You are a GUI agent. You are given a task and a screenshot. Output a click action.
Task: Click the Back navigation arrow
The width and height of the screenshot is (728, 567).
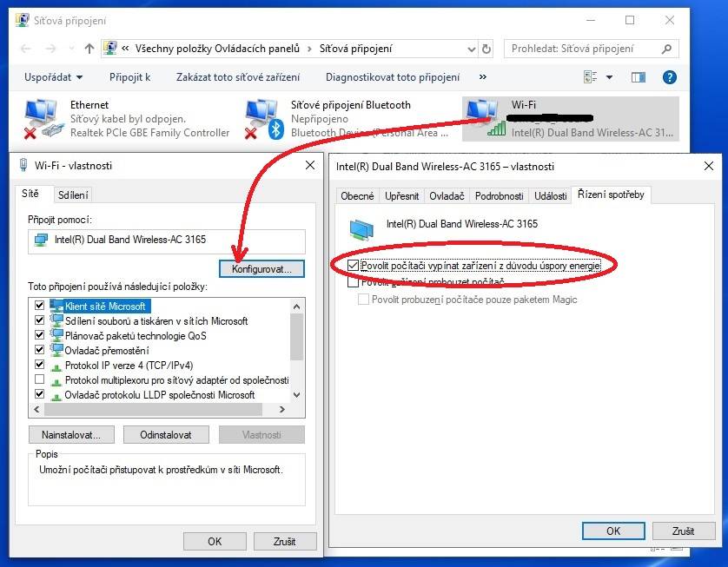[x=26, y=49]
